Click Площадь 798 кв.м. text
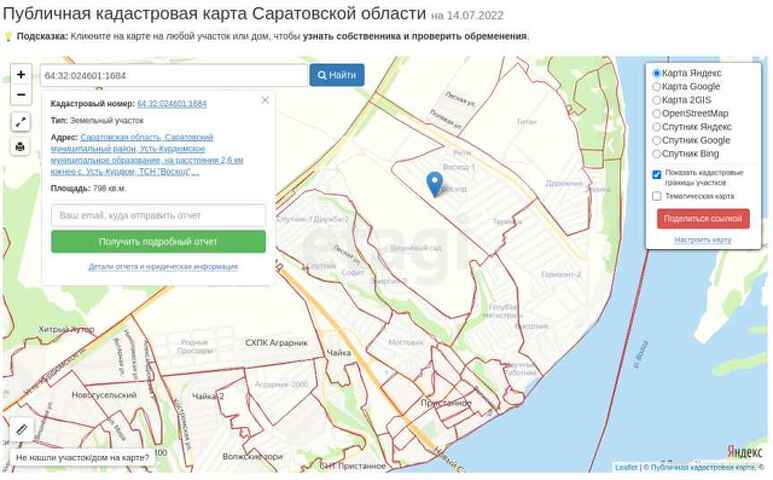 (x=88, y=188)
